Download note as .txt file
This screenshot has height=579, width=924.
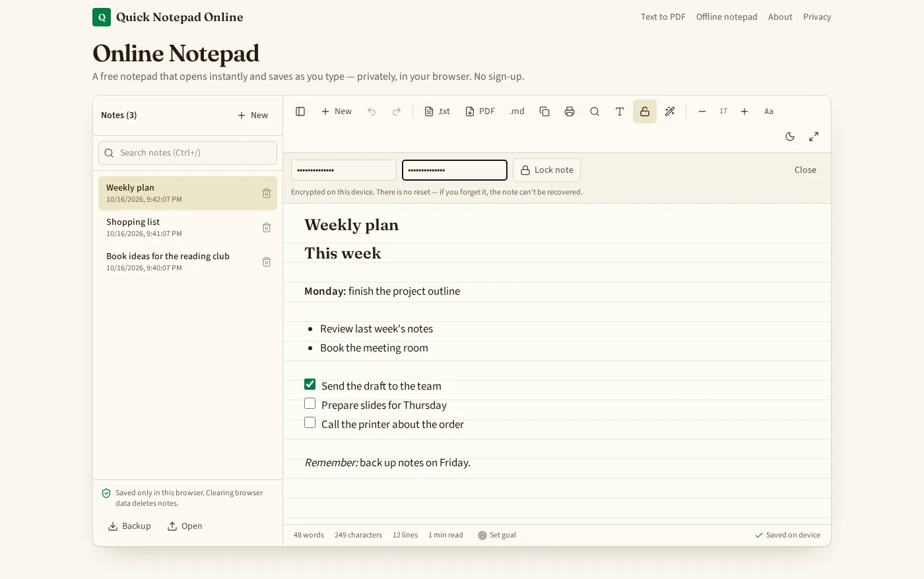coord(438,111)
